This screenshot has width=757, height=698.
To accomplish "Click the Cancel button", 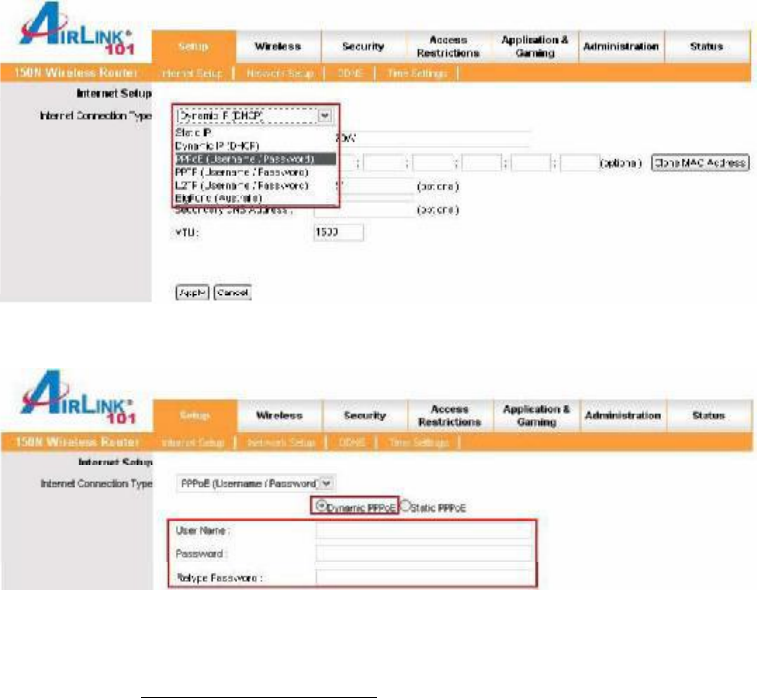I will coord(232,293).
